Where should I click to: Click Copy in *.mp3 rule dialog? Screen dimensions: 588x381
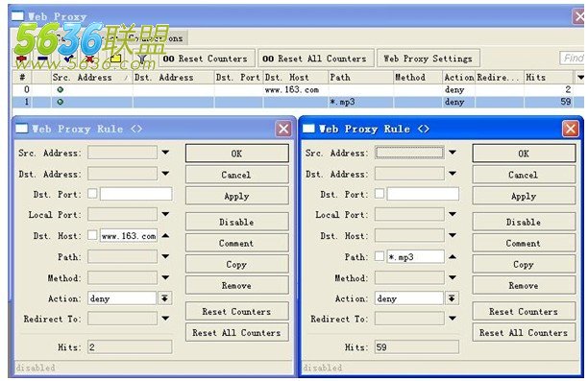pos(524,264)
